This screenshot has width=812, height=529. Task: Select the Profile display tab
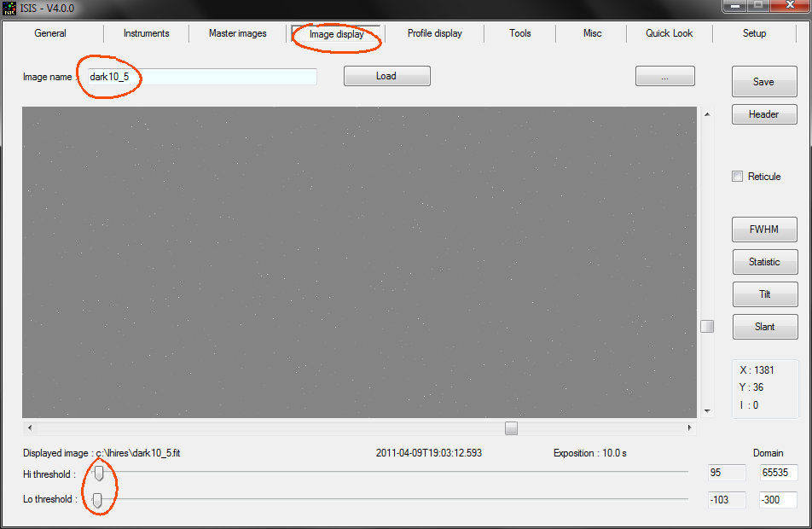(434, 33)
